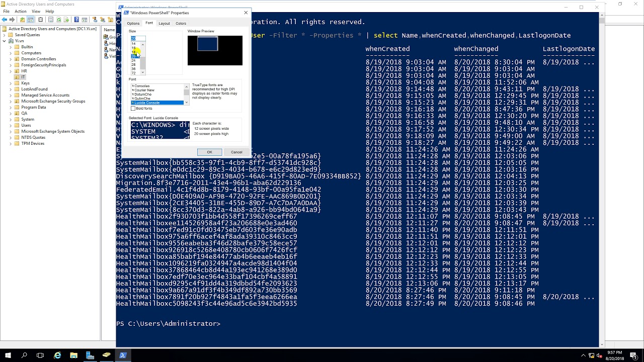Open Server Manager from the taskbar
644x362 pixels.
click(90, 355)
